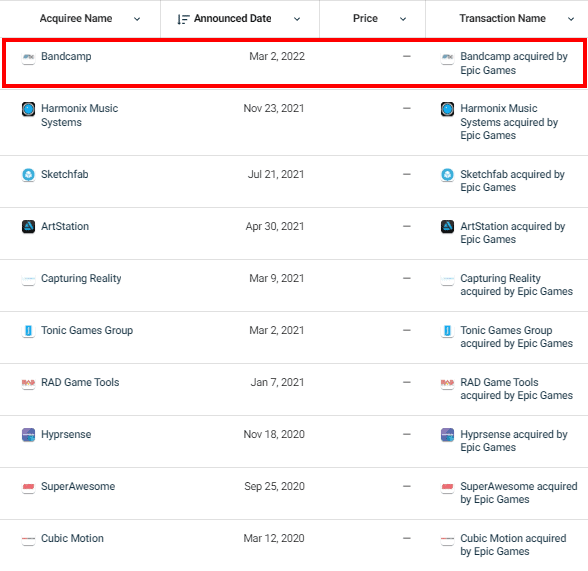Open 'Bandcamp acquired by Epic Games' transaction

coord(514,63)
